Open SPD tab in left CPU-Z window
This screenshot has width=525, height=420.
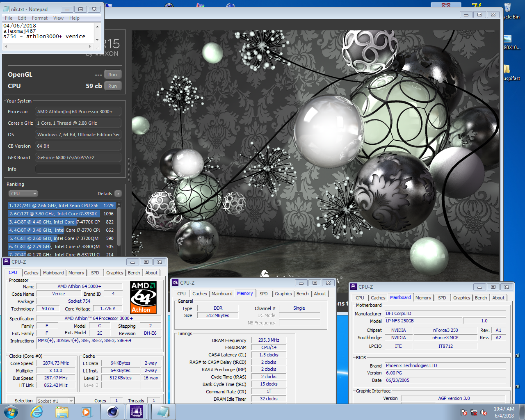tap(95, 273)
